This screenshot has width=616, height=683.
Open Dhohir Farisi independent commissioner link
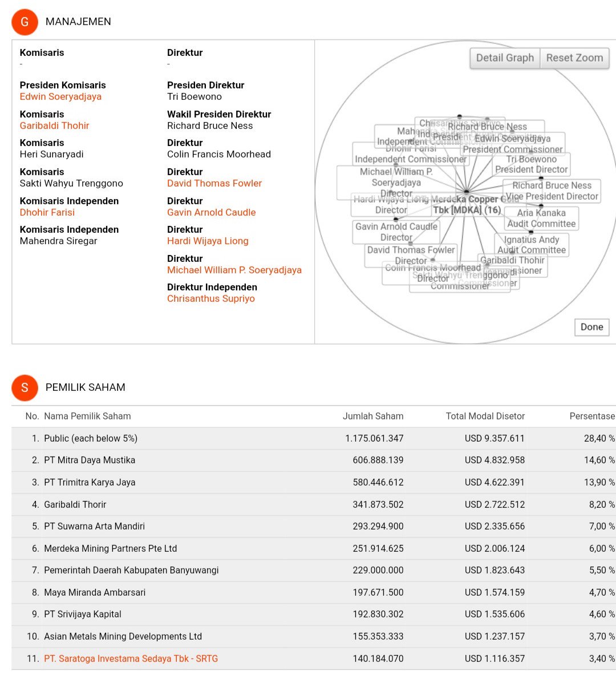pyautogui.click(x=47, y=213)
